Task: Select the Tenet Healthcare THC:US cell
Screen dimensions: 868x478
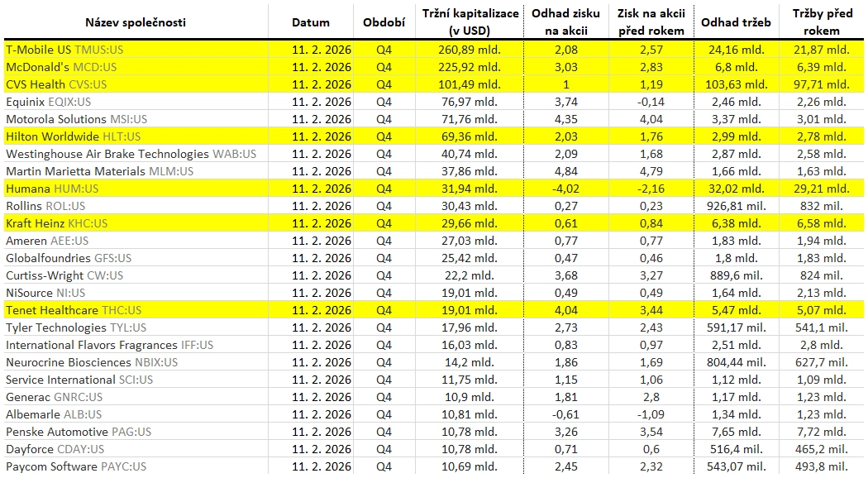Action: (x=74, y=310)
